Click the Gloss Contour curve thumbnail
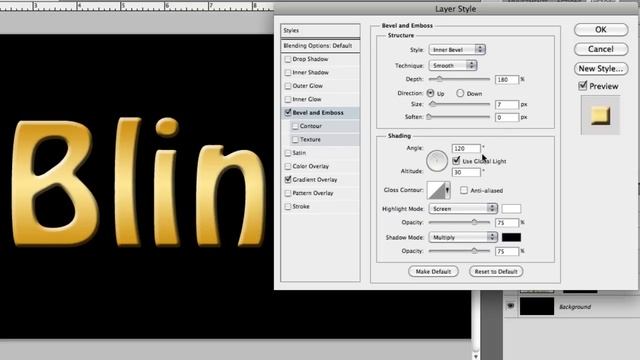 tap(436, 190)
